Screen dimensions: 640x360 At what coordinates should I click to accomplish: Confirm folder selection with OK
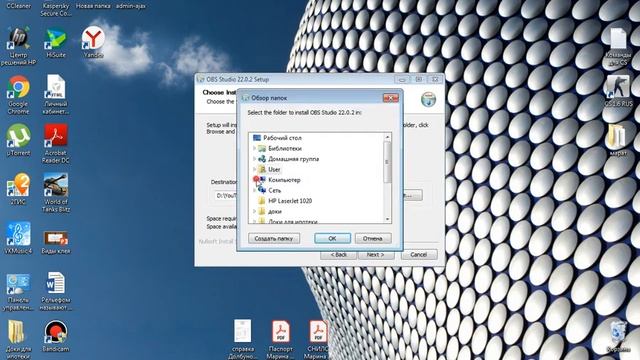332,238
